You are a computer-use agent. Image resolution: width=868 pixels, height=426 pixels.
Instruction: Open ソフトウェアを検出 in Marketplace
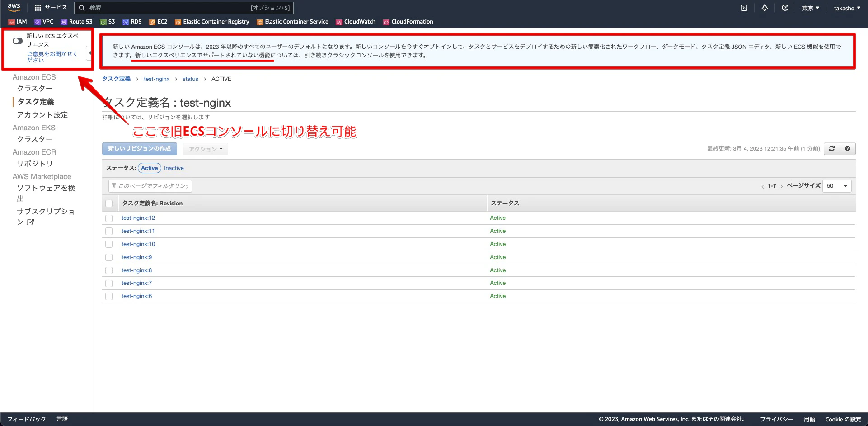click(x=46, y=193)
